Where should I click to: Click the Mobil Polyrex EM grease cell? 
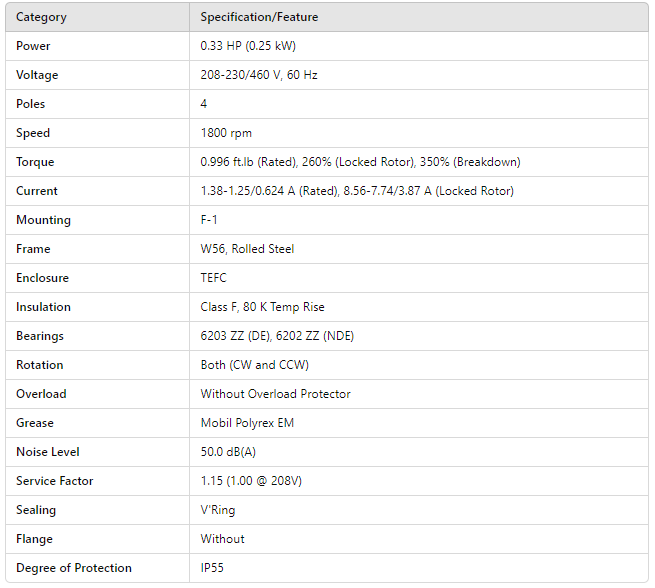click(x=247, y=423)
